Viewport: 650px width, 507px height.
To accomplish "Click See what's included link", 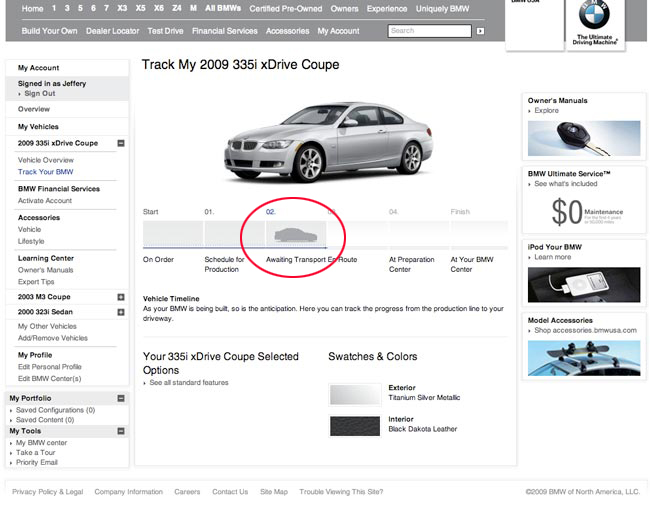I will (565, 184).
